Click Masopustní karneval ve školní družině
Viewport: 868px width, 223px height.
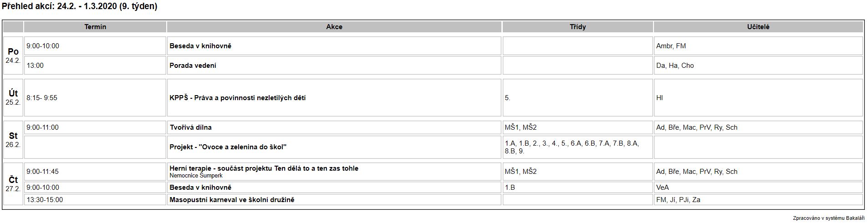(x=232, y=200)
